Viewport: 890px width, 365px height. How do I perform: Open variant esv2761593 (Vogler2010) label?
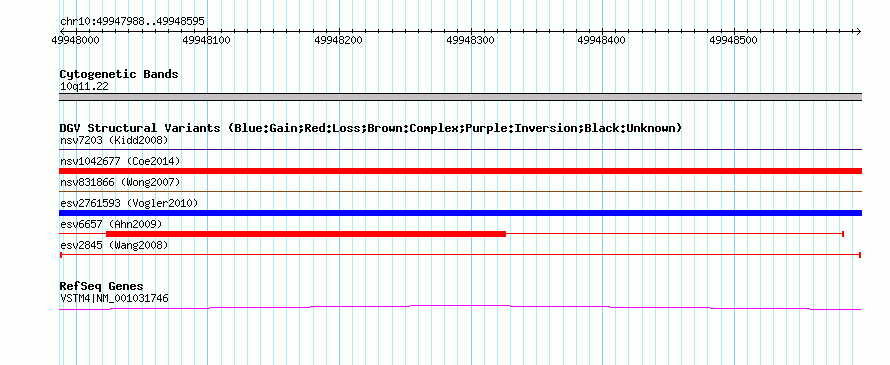tap(129, 203)
